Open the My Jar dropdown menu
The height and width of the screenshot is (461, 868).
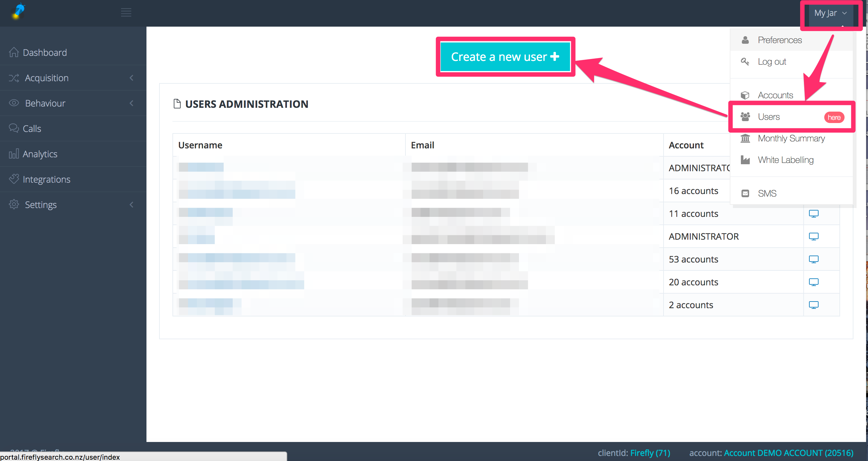pos(830,13)
